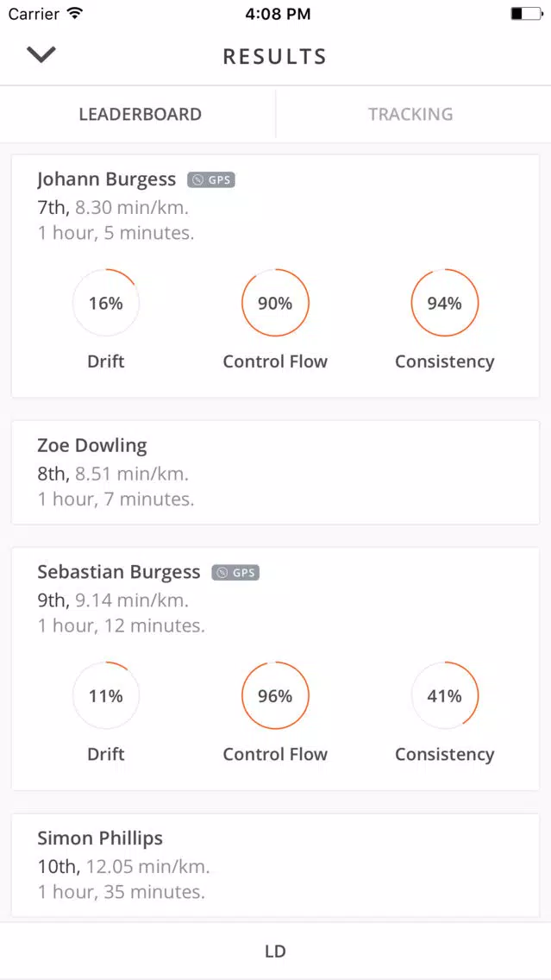Tap Sebastian's 41% Consistency gauge
This screenshot has height=980, width=551.
pos(445,695)
